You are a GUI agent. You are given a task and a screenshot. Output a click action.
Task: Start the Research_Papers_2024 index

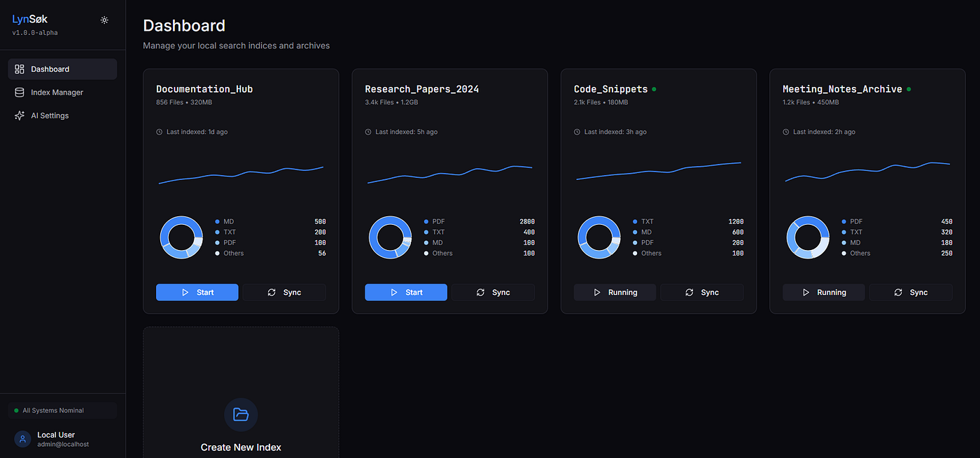coord(406,292)
